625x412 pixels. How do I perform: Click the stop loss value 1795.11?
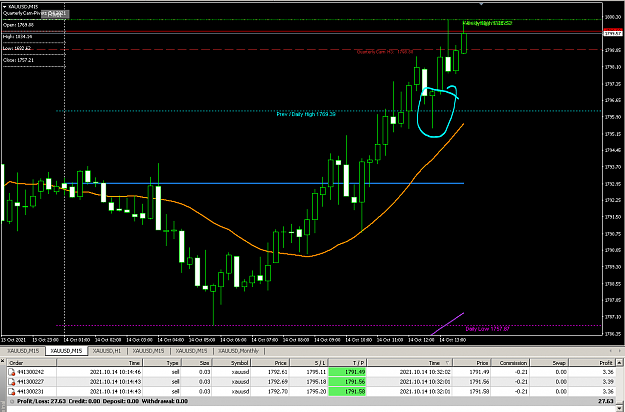point(316,372)
